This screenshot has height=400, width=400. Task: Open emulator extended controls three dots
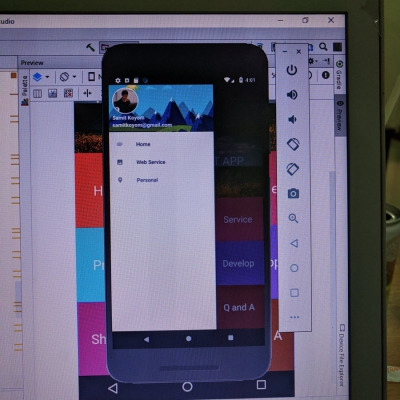point(295,317)
